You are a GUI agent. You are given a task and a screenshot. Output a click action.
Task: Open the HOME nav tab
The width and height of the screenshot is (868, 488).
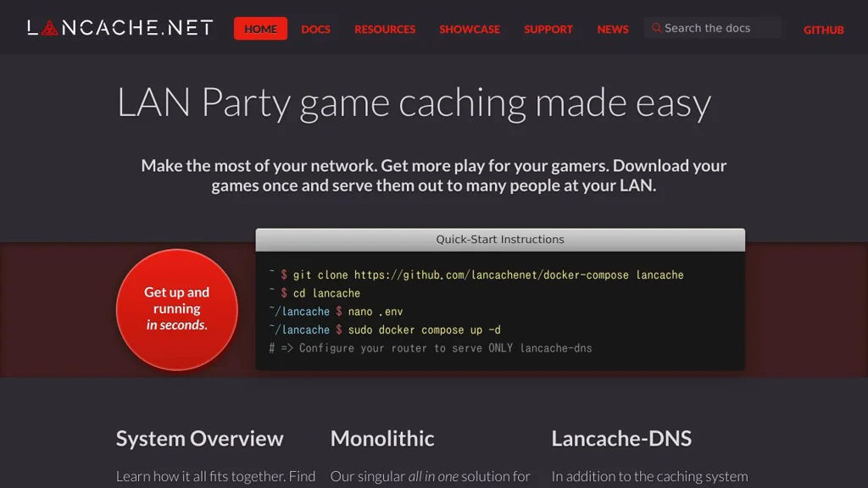pyautogui.click(x=260, y=29)
